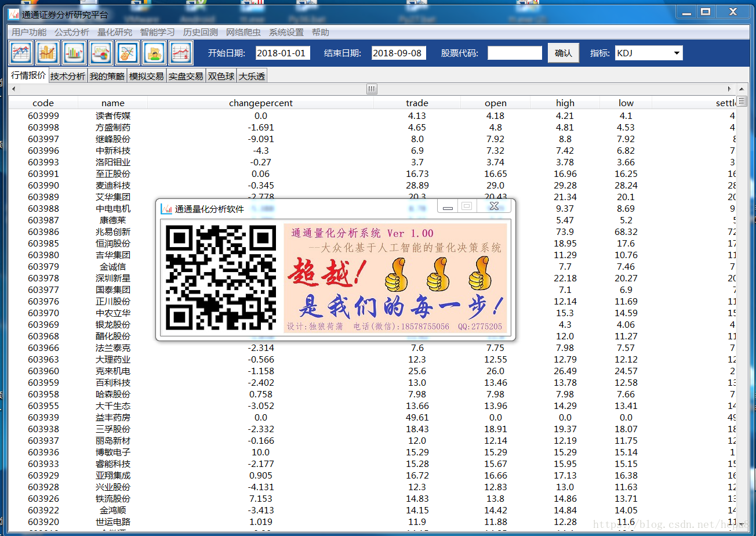Click the stock name 洛阳钼业

(113, 162)
